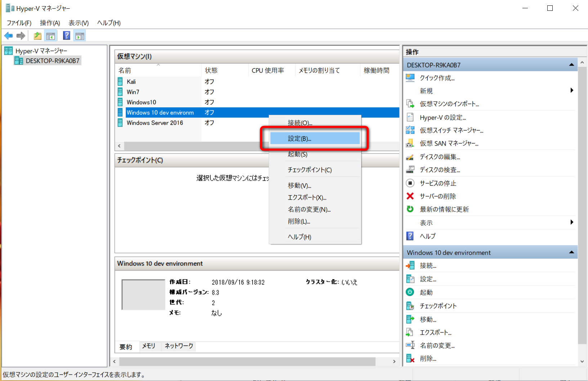
Task: Choose 設定(B)... from the context menu
Action: pyautogui.click(x=314, y=138)
